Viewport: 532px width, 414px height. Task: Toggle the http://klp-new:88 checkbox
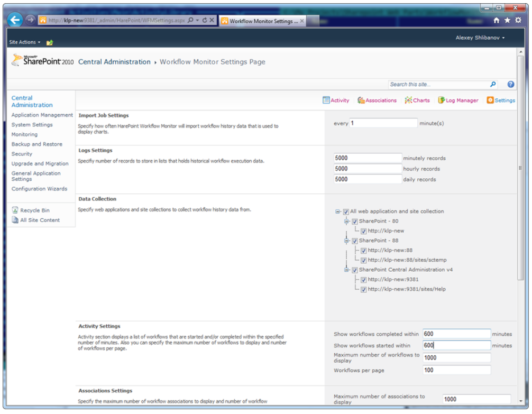pyautogui.click(x=363, y=251)
